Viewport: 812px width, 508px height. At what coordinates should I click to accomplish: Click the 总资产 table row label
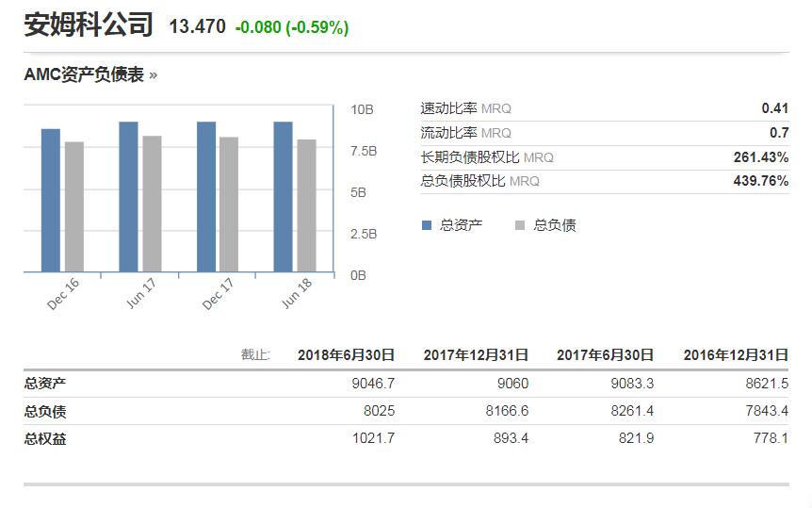pos(45,384)
